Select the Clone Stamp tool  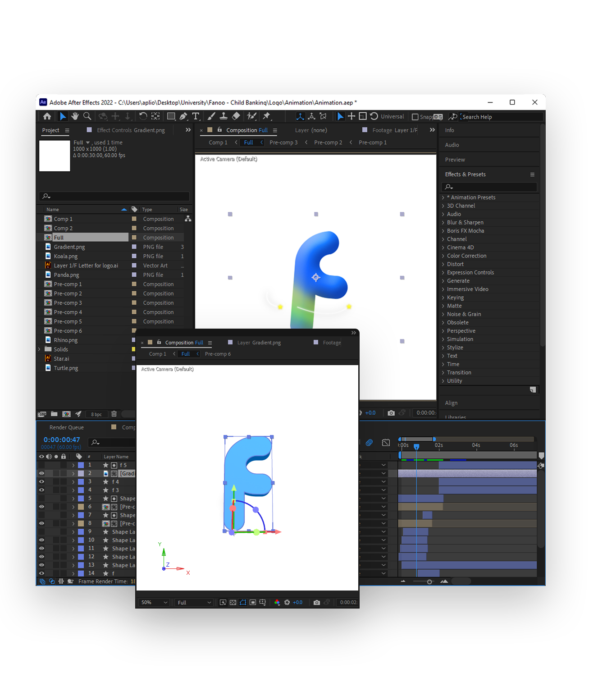[x=223, y=116]
